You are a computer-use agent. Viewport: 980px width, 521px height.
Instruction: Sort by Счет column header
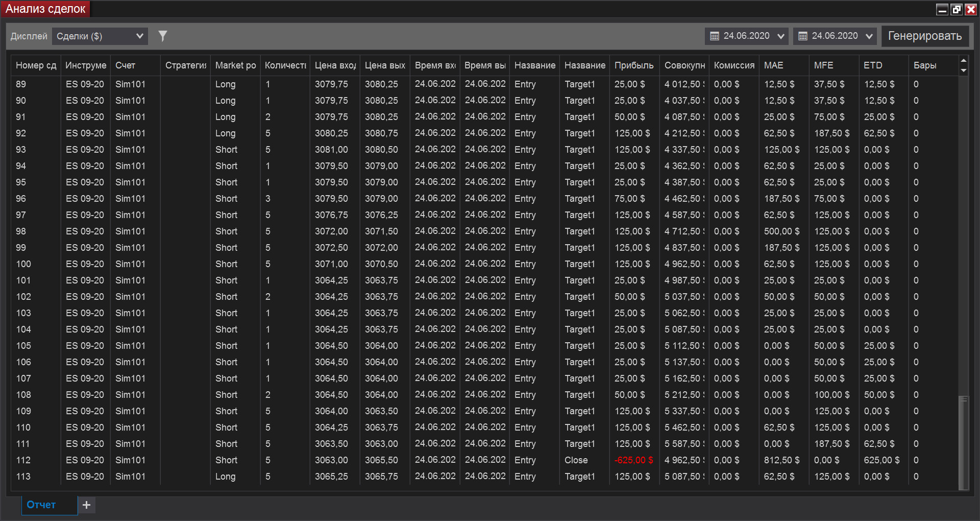(135, 65)
